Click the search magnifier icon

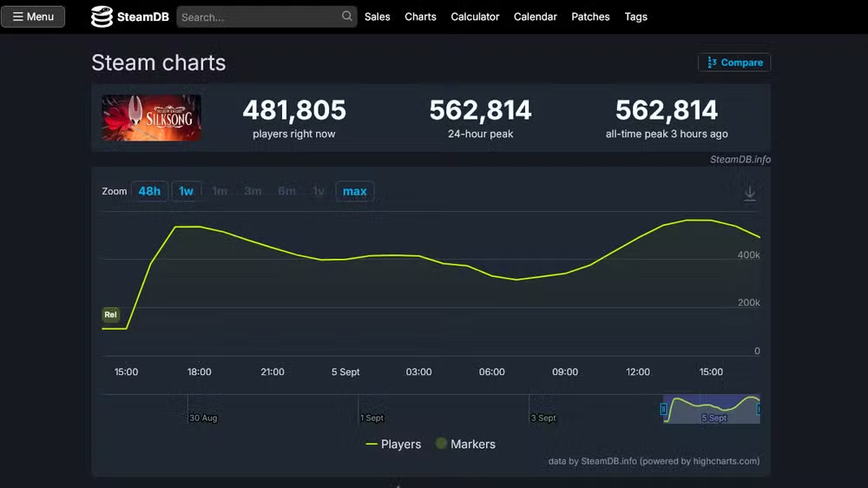[346, 16]
